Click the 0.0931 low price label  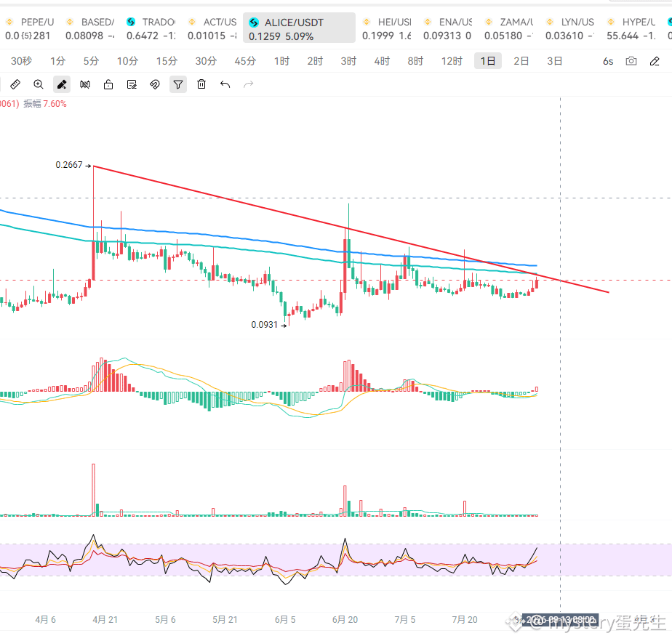point(265,325)
